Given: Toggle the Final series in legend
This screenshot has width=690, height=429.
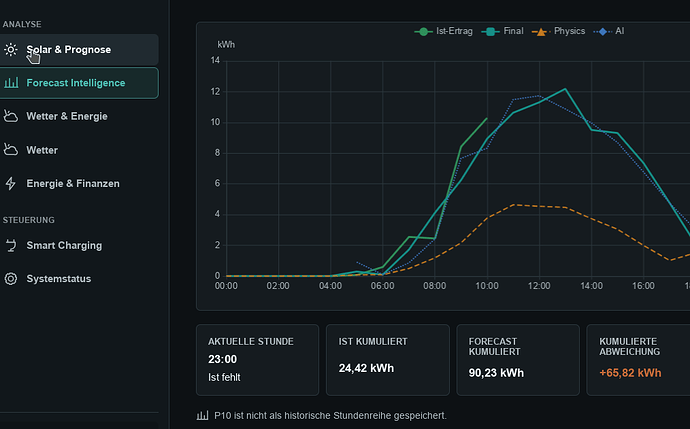Looking at the screenshot, I should [x=503, y=31].
